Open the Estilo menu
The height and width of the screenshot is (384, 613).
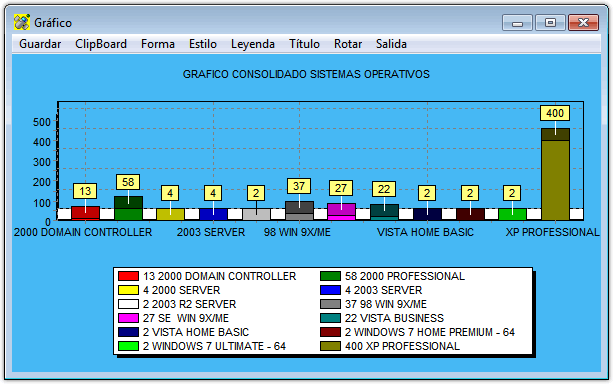point(203,44)
